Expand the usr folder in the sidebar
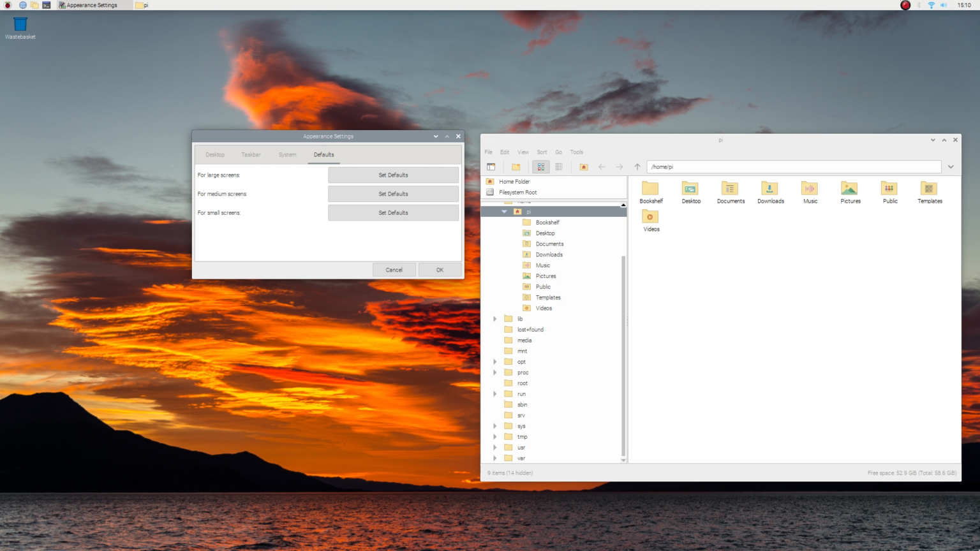The height and width of the screenshot is (551, 980). click(x=495, y=447)
